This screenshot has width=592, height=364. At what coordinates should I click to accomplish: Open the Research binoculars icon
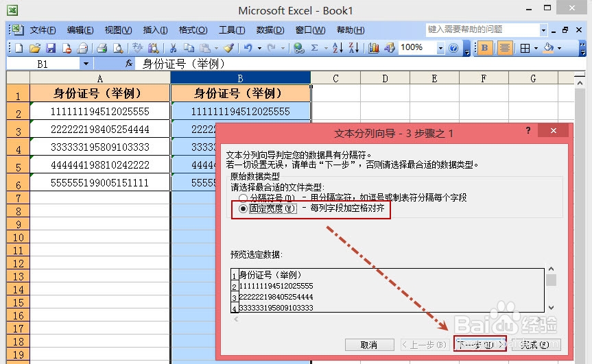[153, 48]
